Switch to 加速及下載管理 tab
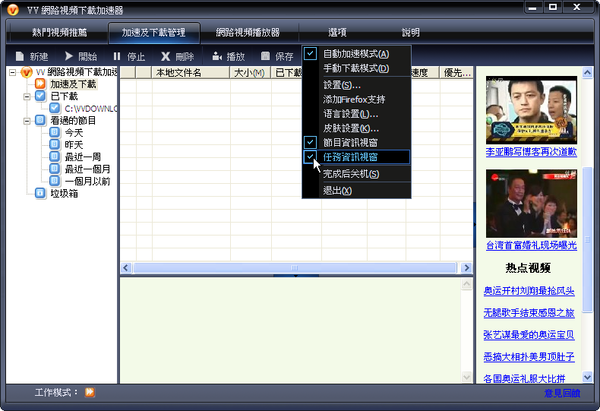 (x=154, y=33)
